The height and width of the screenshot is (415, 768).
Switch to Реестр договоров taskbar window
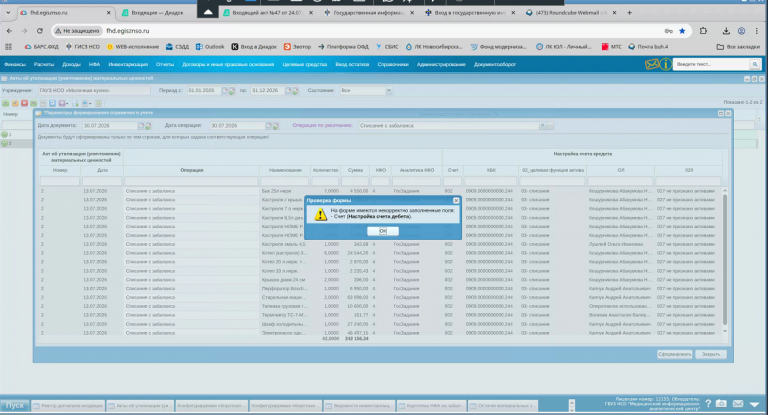(x=68, y=406)
